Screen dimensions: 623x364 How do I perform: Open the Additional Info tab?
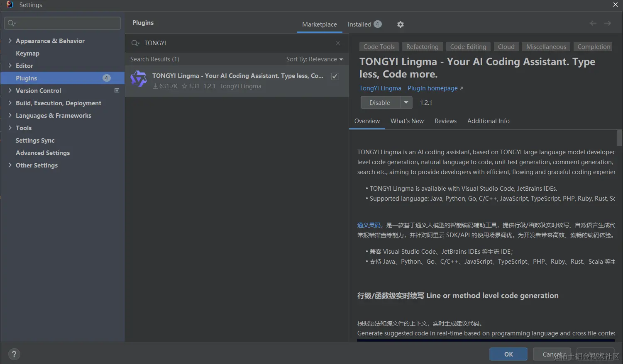[x=488, y=121]
